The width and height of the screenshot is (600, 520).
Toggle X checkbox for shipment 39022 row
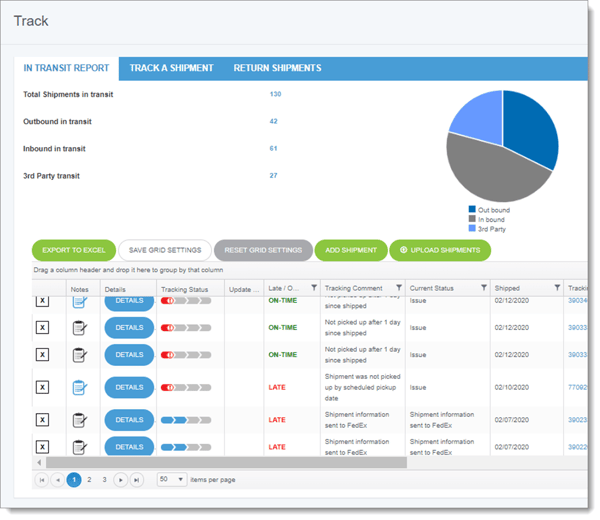[x=42, y=447]
